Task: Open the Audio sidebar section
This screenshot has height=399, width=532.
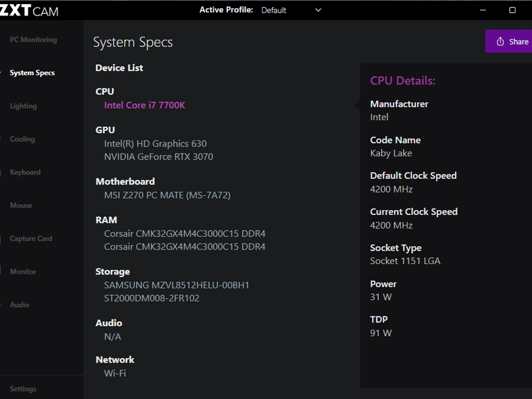Action: (x=19, y=305)
